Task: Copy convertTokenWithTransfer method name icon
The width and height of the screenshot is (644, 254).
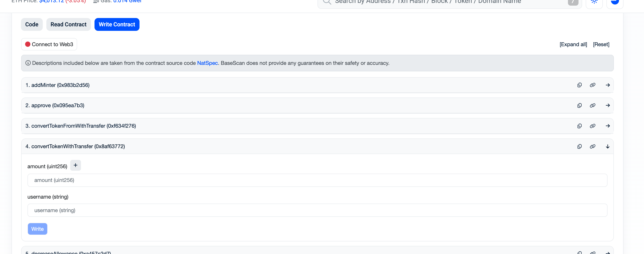Action: 579,146
